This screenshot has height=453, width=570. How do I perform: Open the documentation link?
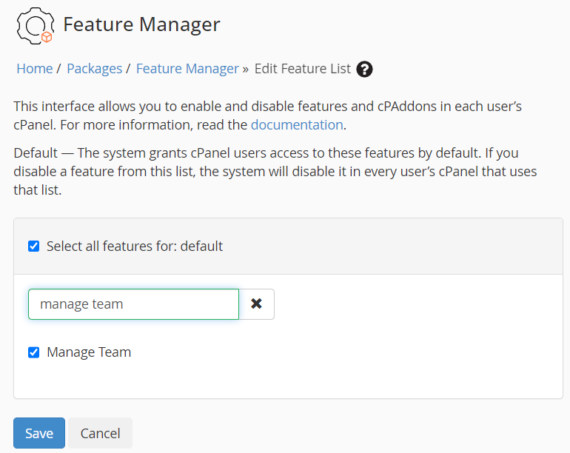[x=297, y=125]
